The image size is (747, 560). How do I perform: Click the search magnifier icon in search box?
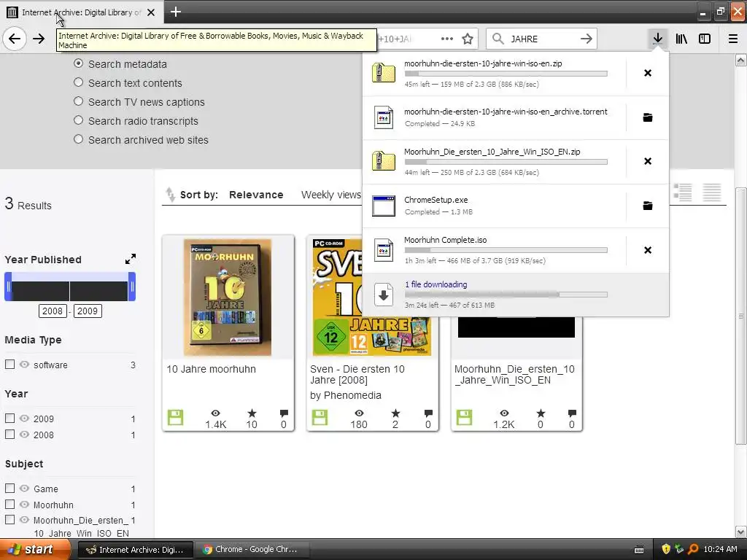(x=498, y=39)
